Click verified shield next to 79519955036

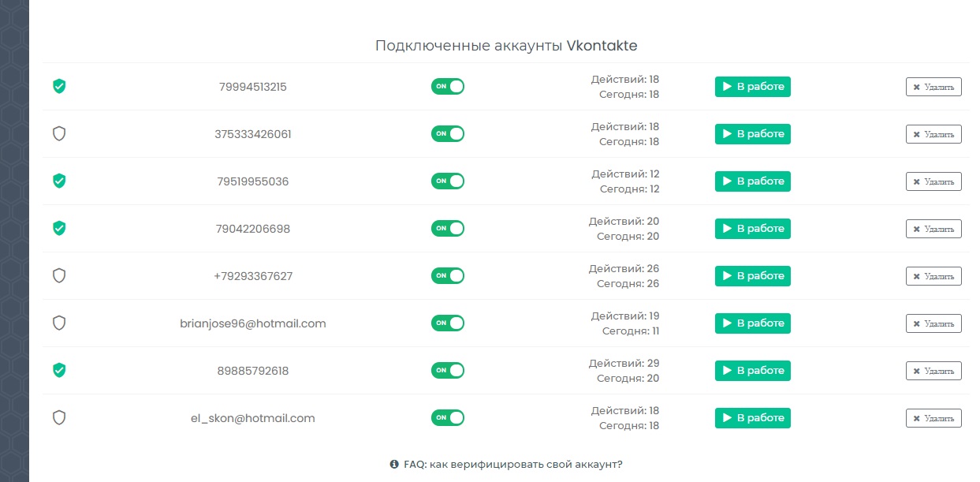tap(58, 181)
